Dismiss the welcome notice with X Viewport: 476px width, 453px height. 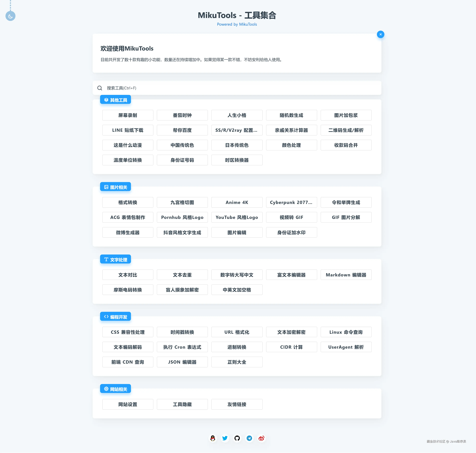click(x=380, y=34)
